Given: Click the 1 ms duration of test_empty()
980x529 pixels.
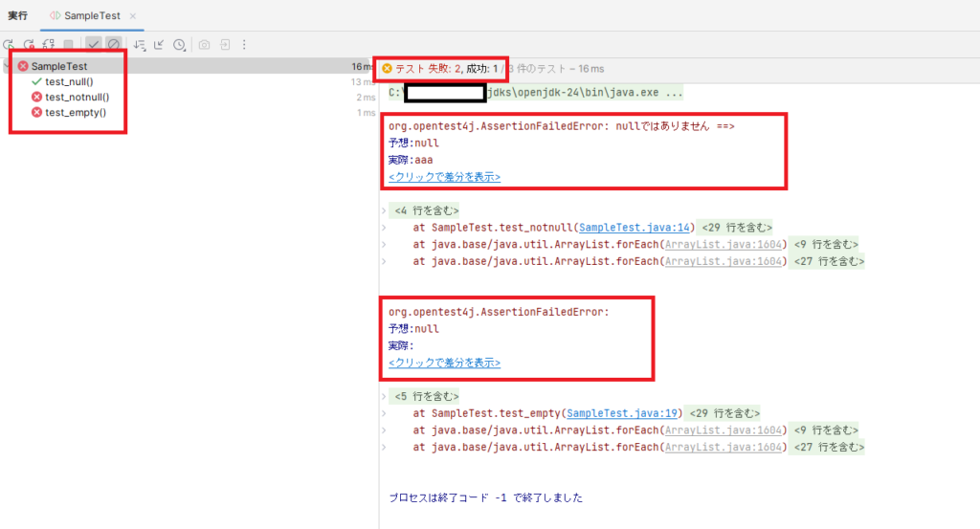Looking at the screenshot, I should [366, 113].
